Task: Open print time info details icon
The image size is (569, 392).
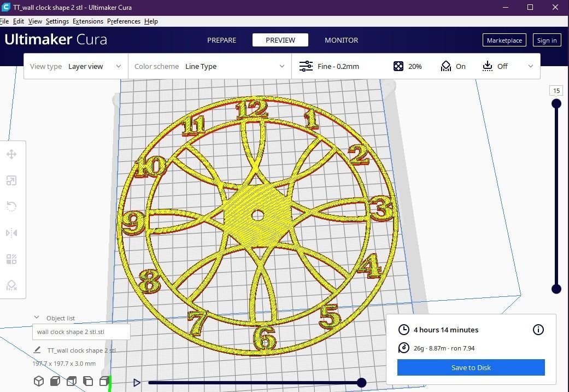Action: point(538,330)
